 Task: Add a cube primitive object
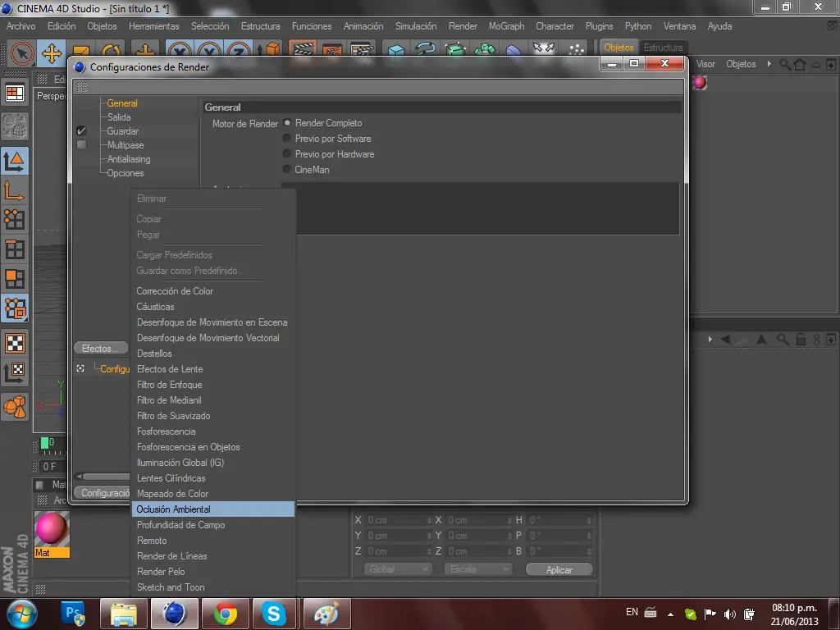point(396,51)
